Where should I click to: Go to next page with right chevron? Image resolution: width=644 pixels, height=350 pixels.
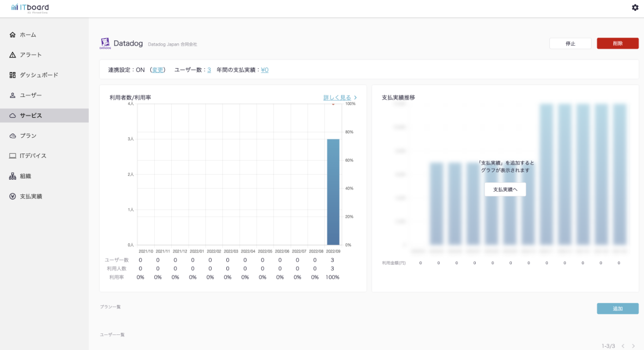click(633, 346)
